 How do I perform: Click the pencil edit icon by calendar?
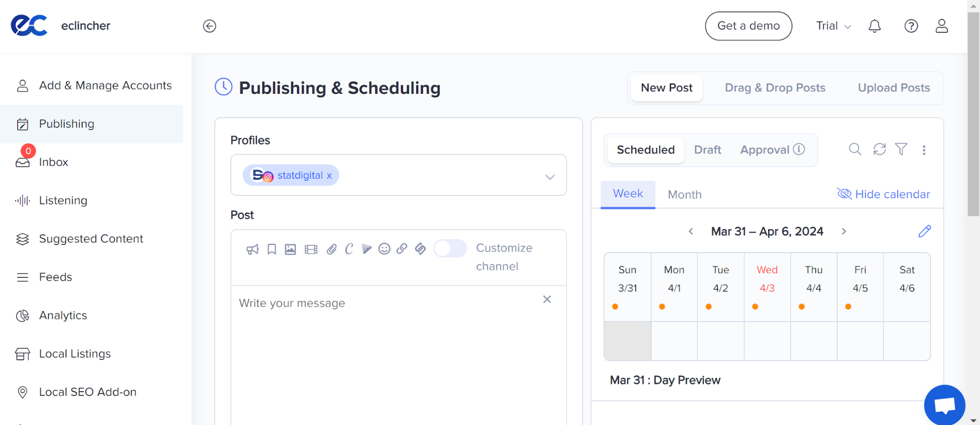tap(925, 231)
